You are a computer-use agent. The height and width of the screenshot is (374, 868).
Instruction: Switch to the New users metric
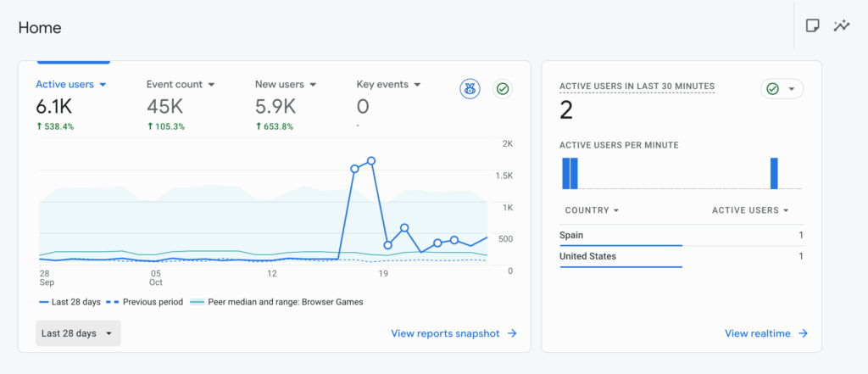coord(285,85)
